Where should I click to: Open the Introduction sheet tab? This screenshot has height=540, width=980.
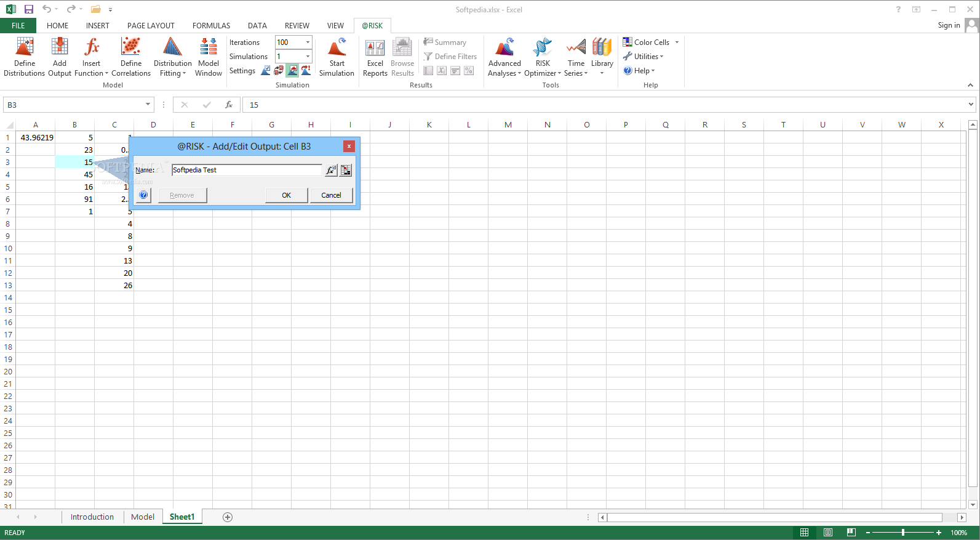coord(92,517)
